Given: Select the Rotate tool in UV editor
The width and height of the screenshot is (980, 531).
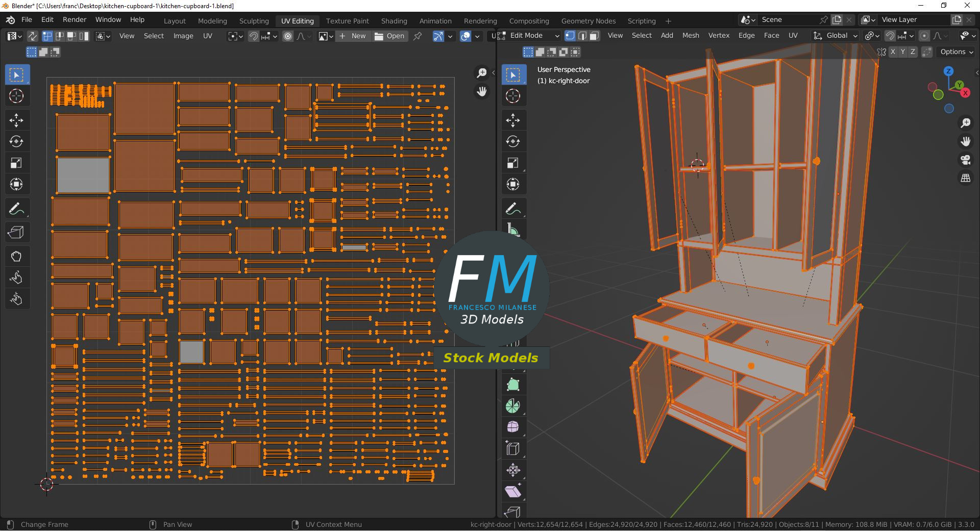Looking at the screenshot, I should coord(16,141).
